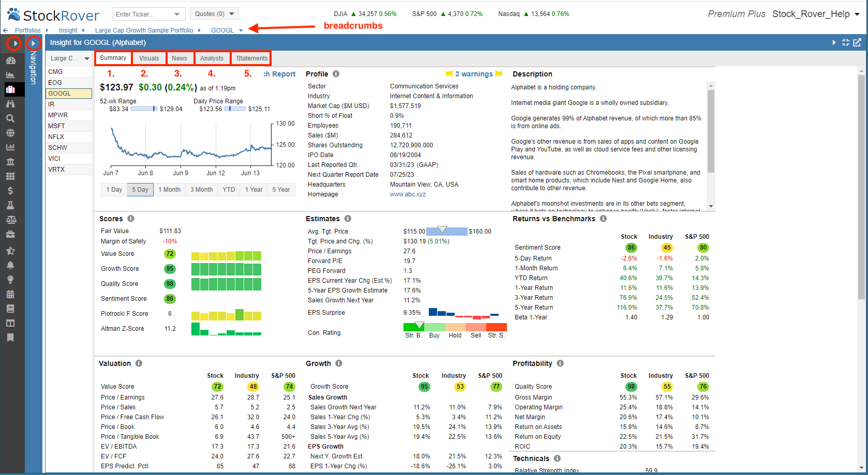Screen dimensions: 868x475
Task: Click the flask research icon in sidebar
Action: [x=10, y=205]
